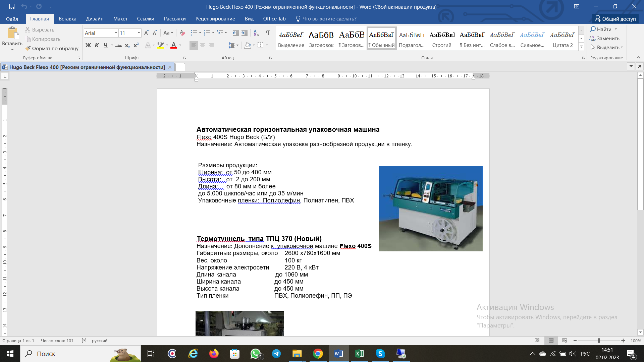Increase font size with the larger A icon
644x362 pixels.
pos(146,33)
